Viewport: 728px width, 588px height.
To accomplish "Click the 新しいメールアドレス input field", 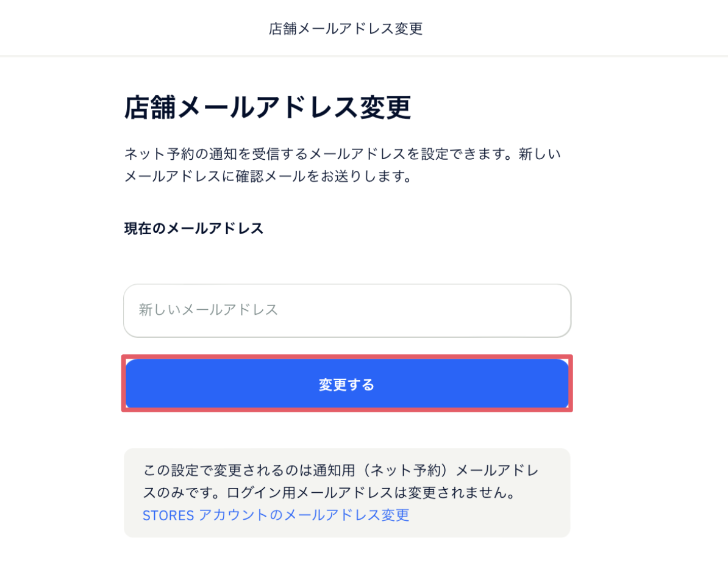I will (x=347, y=310).
